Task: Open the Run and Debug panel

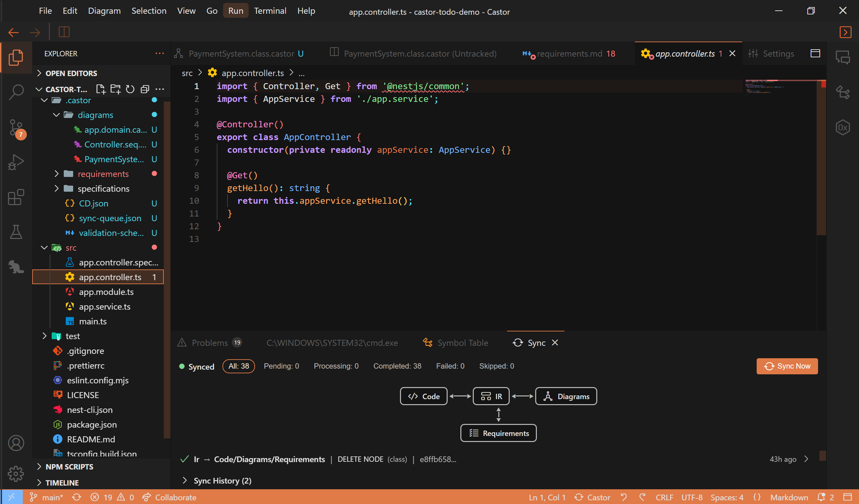Action: (x=16, y=163)
